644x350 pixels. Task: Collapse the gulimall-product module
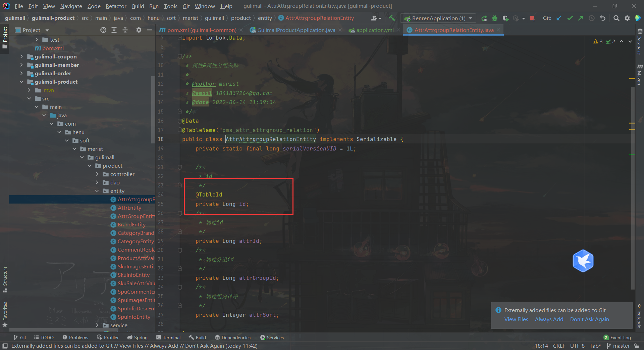coord(21,82)
